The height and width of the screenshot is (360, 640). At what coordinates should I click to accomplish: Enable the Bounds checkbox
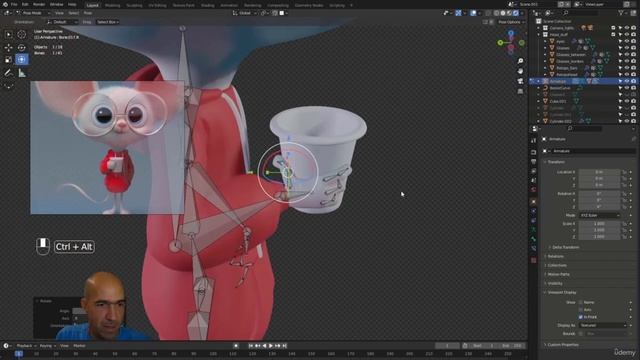pyautogui.click(x=580, y=333)
